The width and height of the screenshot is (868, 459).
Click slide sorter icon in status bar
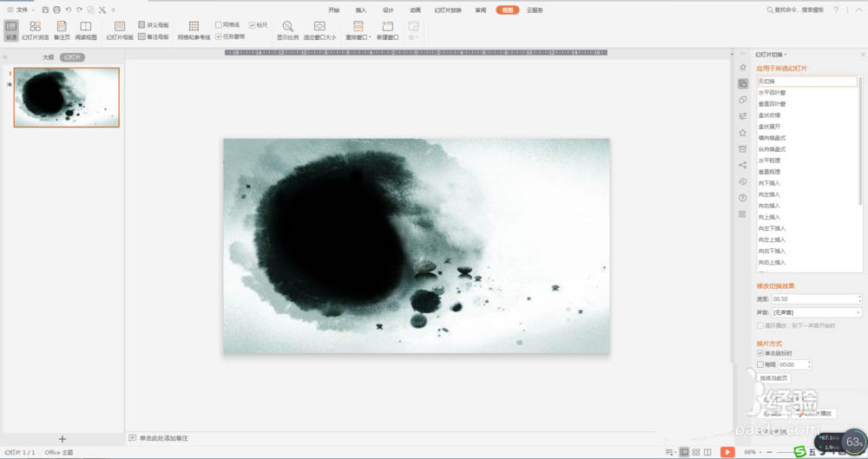coord(696,452)
